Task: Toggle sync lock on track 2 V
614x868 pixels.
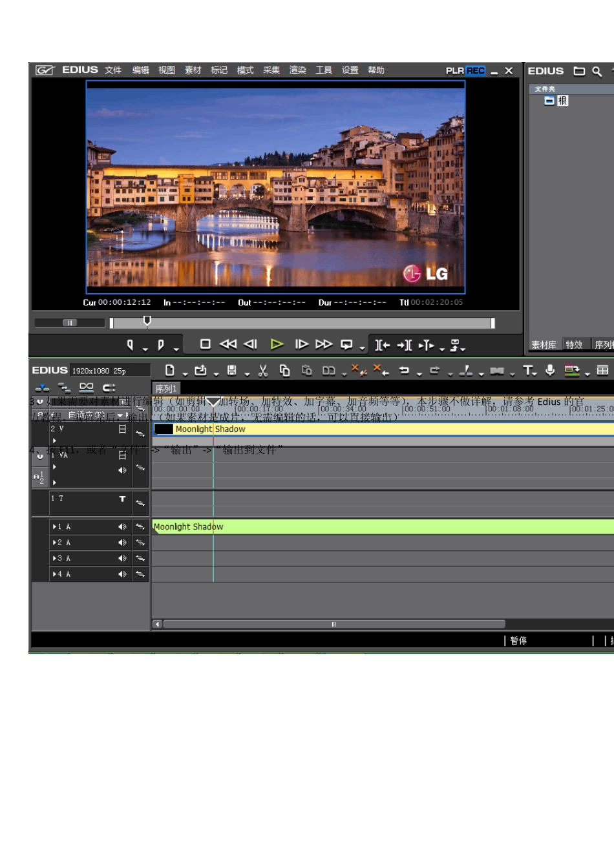Action: point(140,433)
